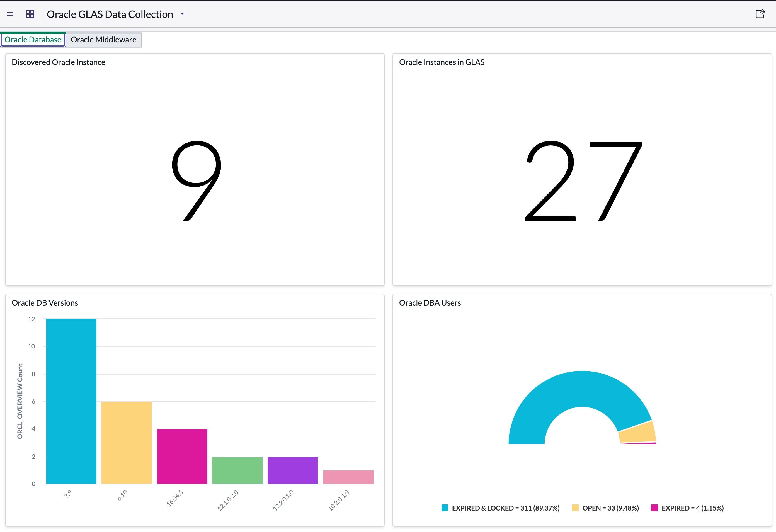776x532 pixels.
Task: Select the 6.10 version bar
Action: tap(127, 443)
